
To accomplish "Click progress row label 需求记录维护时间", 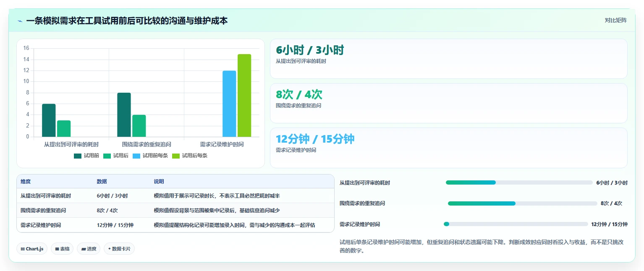I will (360, 224).
